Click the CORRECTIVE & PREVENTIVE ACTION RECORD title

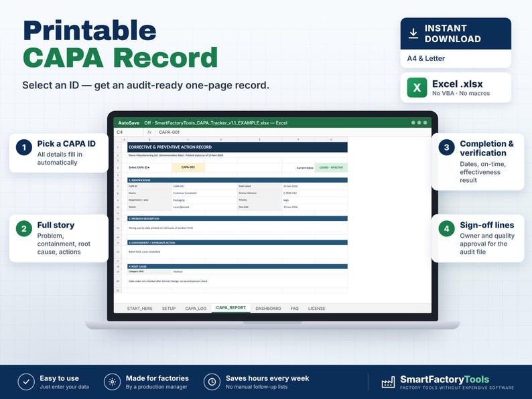coord(170,147)
